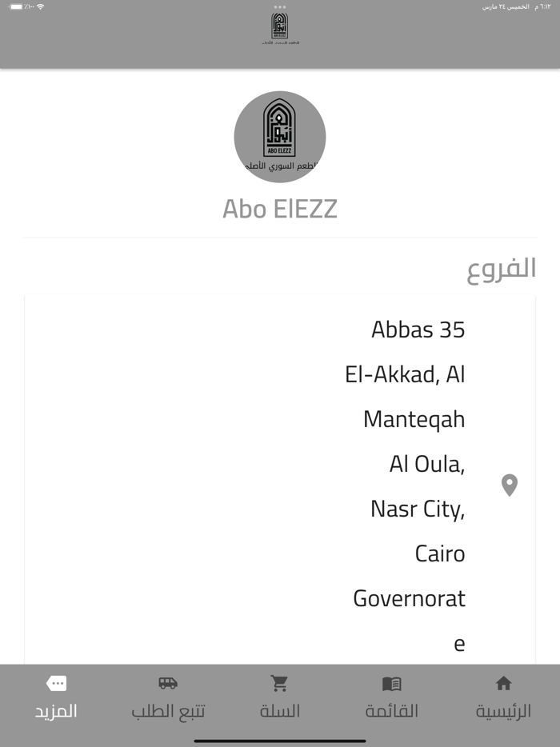Click the Abo ElEZZ restaurant name
This screenshot has width=560, height=747.
pyautogui.click(x=279, y=208)
